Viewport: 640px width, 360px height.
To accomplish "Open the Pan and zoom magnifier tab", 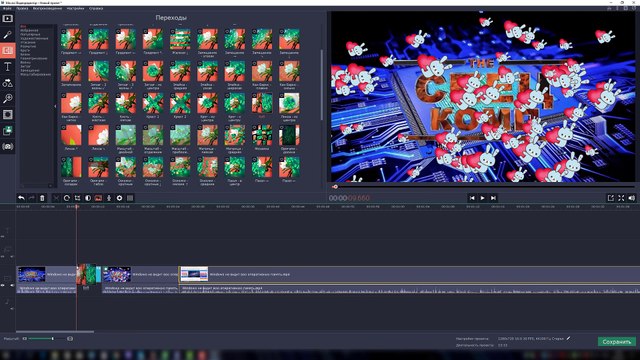I will coord(7,98).
